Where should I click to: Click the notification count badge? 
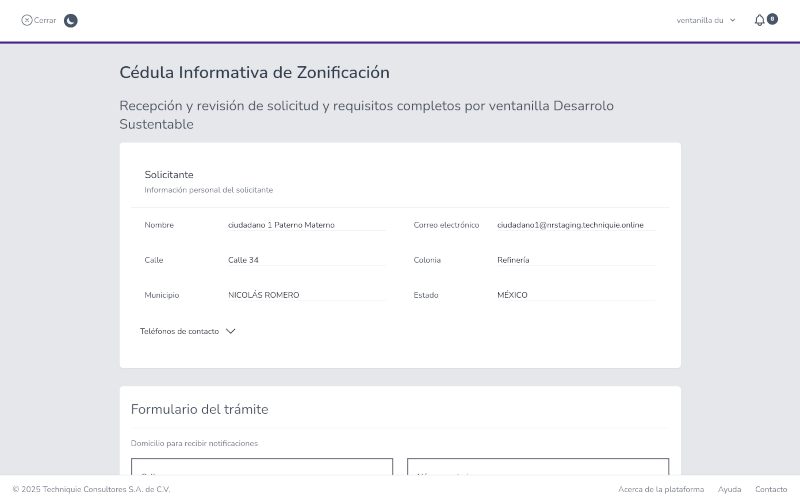pos(772,18)
